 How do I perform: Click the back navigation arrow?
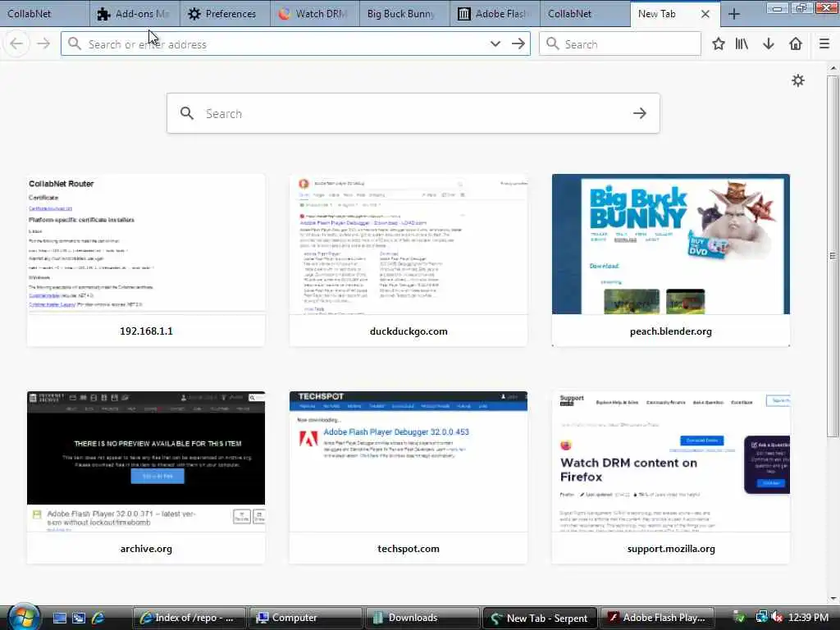coord(16,44)
